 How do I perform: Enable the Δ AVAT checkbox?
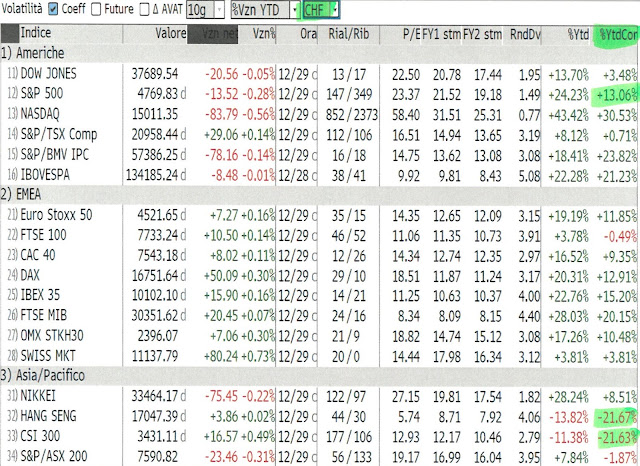[x=144, y=10]
